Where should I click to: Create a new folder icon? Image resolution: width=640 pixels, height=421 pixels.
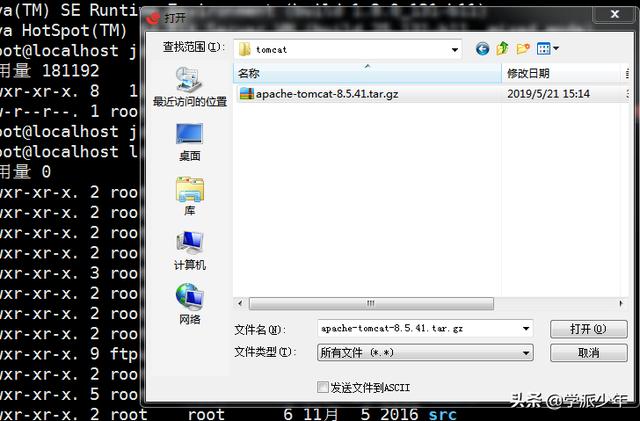click(523, 49)
